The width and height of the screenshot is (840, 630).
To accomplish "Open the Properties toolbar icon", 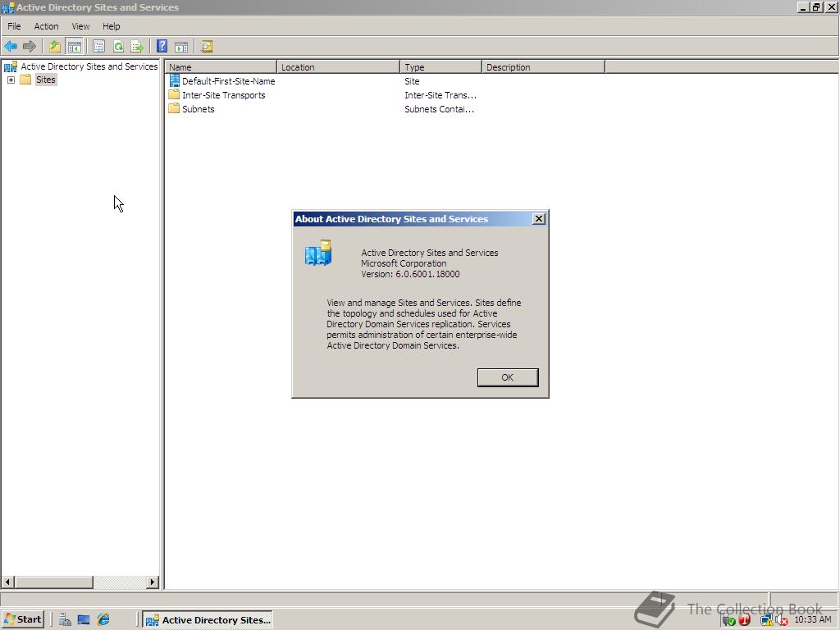I will [x=98, y=47].
